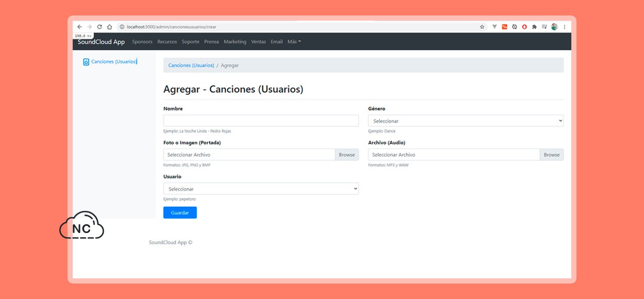This screenshot has width=644, height=299.
Task: Open the Género Seleccionar dropdown
Action: tap(466, 121)
